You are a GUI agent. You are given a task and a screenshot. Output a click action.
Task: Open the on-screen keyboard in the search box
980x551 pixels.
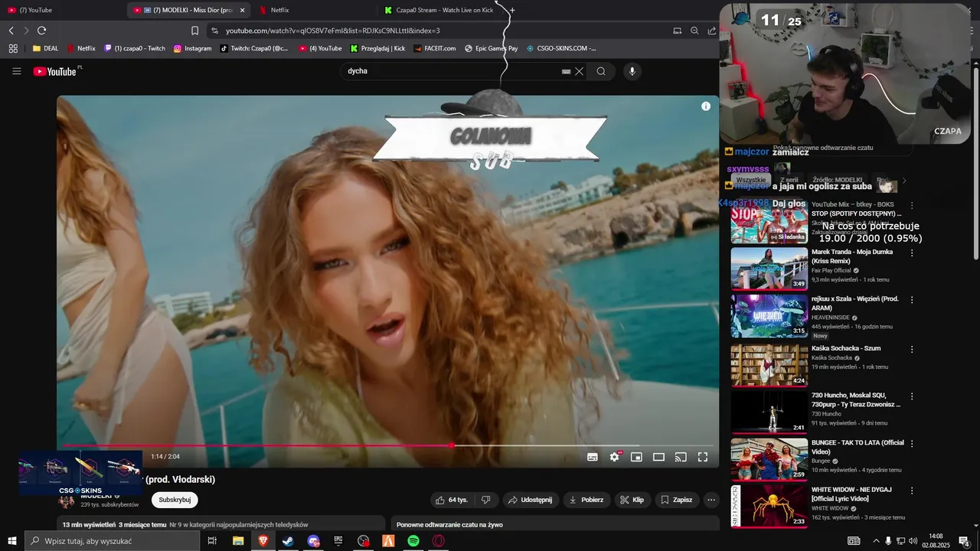(x=566, y=71)
